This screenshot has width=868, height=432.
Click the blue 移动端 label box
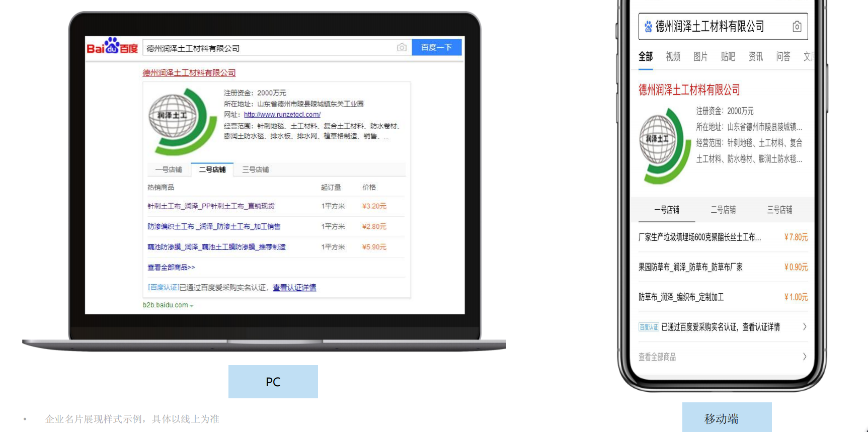tap(727, 417)
